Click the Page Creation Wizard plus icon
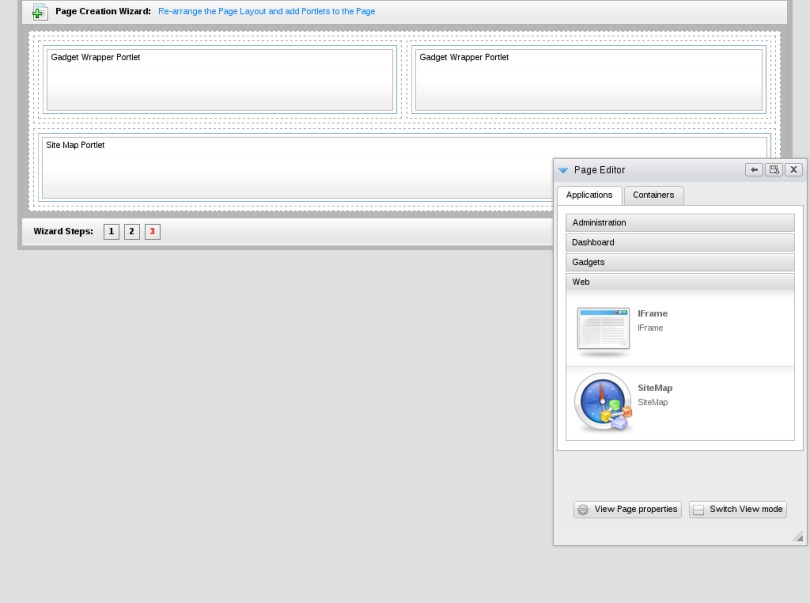 coord(39,12)
